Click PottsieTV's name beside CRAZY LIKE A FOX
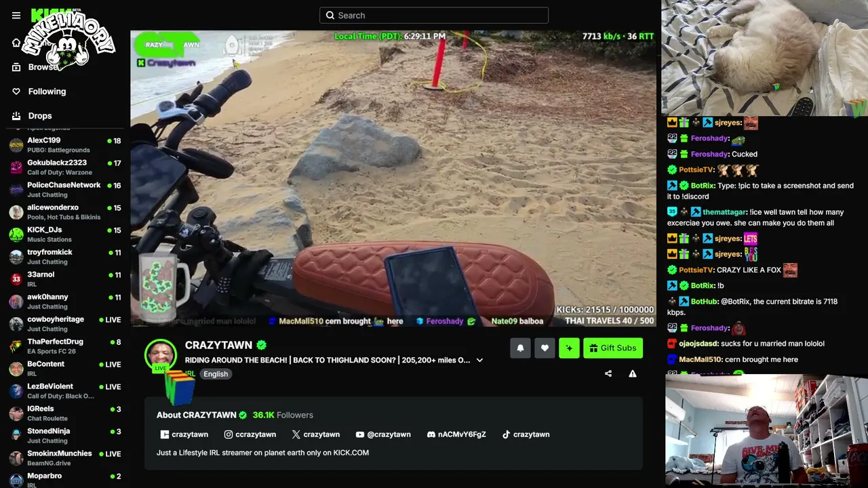This screenshot has height=488, width=868. (696, 270)
